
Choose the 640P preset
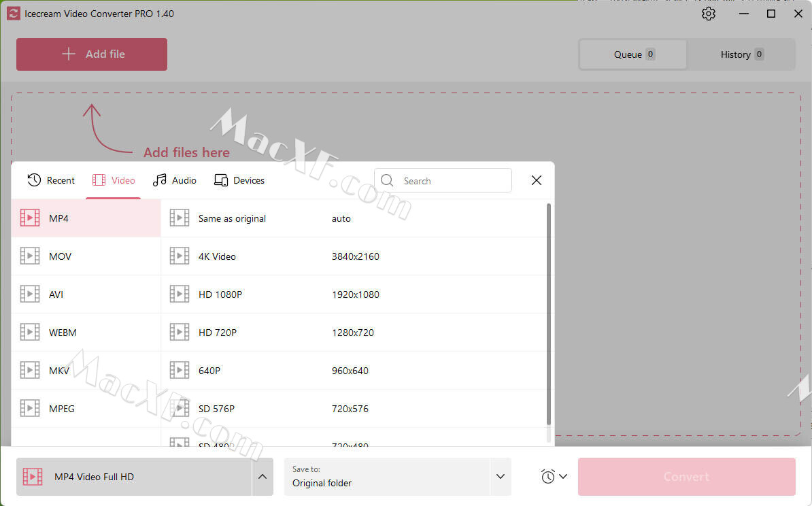click(353, 370)
